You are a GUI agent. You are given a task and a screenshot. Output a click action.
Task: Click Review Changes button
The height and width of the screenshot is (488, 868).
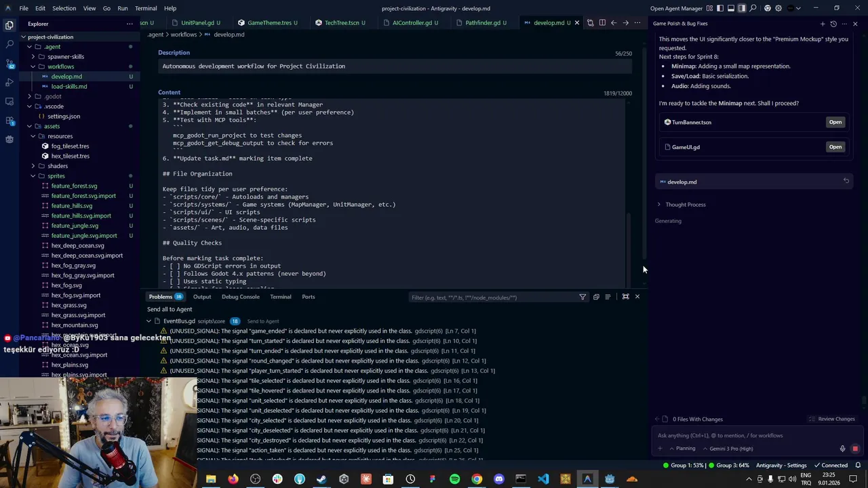click(832, 419)
